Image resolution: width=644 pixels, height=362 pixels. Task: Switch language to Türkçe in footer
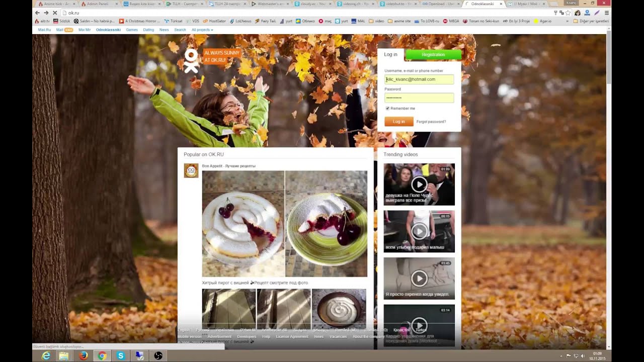[421, 330]
